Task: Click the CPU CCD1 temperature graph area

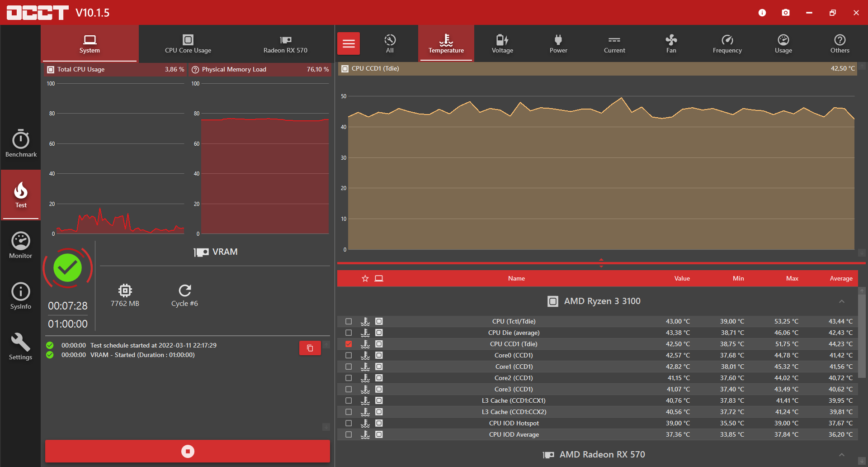Action: tap(601, 173)
